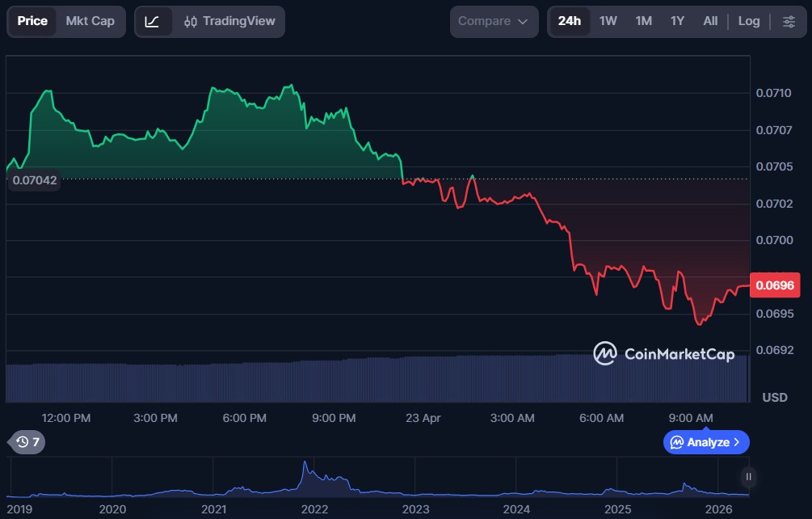Screen dimensions: 812x519
Task: Click the CoinMarketCap watermark logo
Action: tap(664, 354)
